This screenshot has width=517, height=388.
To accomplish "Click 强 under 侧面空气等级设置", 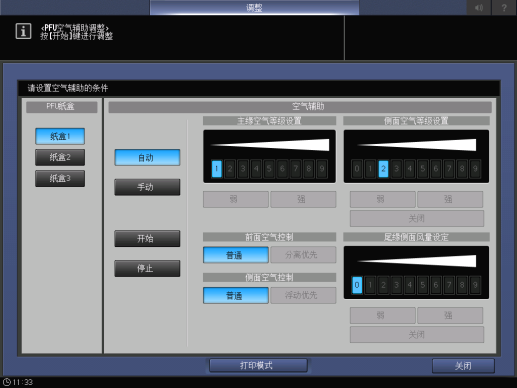I will (450, 199).
